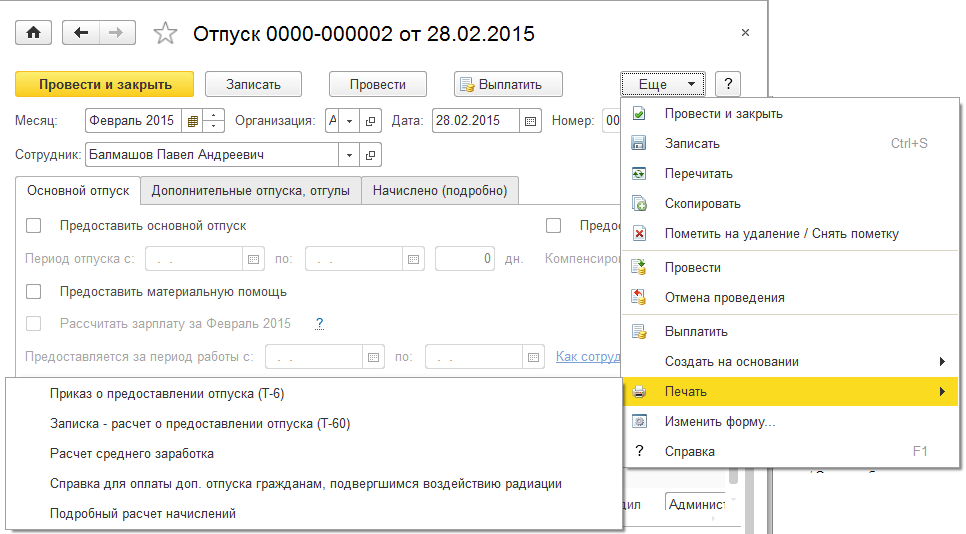Toggle Предоставить материальную помощь checkbox
966x534 pixels.
[34, 292]
